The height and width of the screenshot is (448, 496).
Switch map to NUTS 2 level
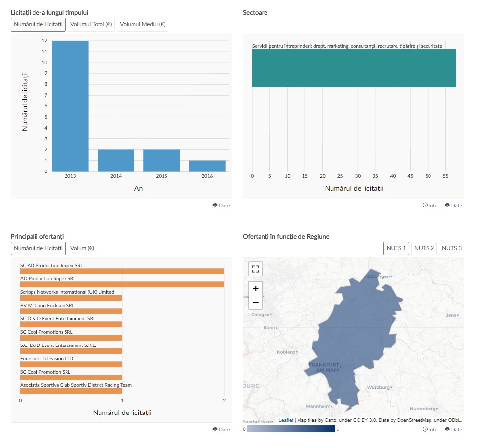[424, 248]
